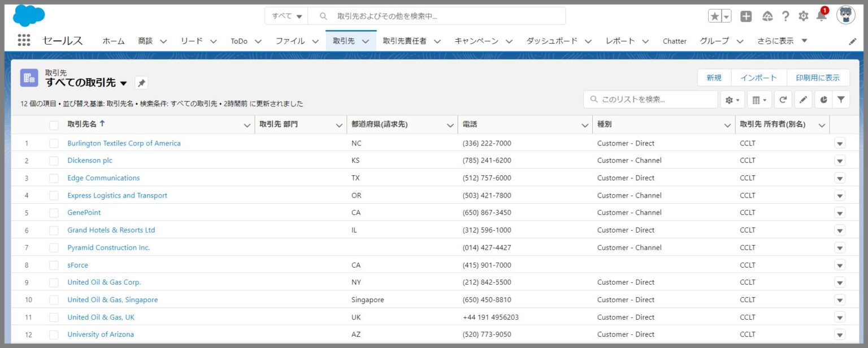Click the 新規 button to create an account
Image resolution: width=868 pixels, height=348 pixels.
coord(714,78)
